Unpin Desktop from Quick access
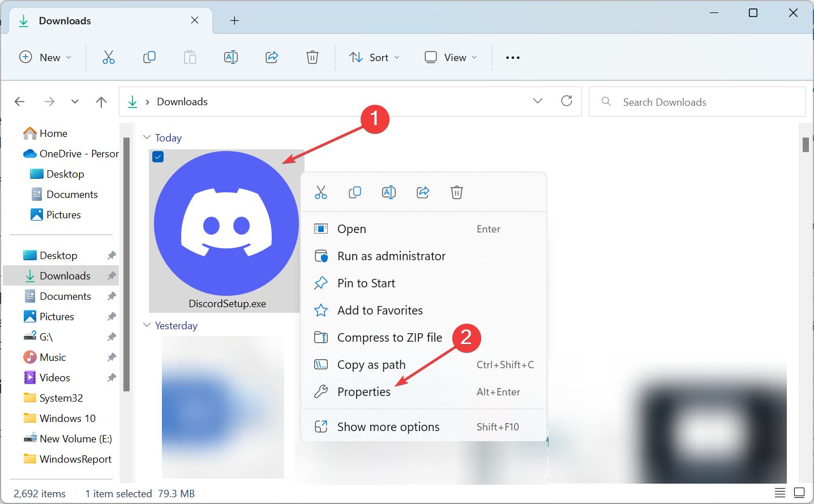Screen dimensions: 814x504 click(112, 256)
